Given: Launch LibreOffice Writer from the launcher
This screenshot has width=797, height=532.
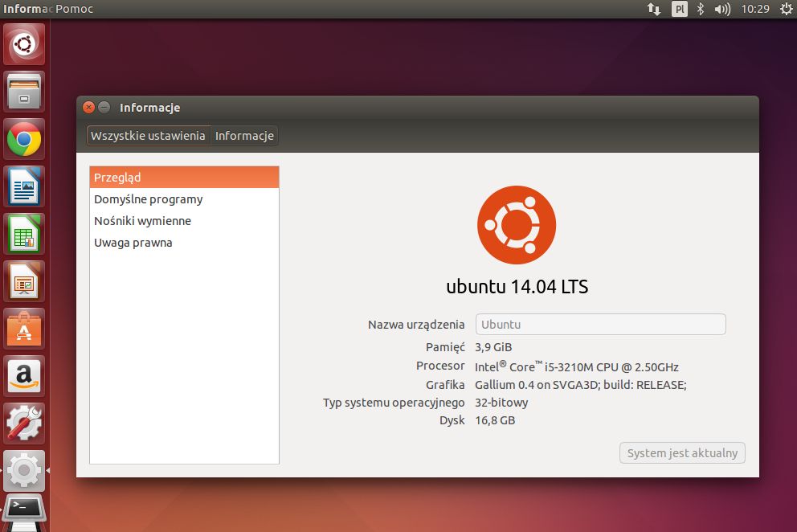Looking at the screenshot, I should (x=24, y=186).
